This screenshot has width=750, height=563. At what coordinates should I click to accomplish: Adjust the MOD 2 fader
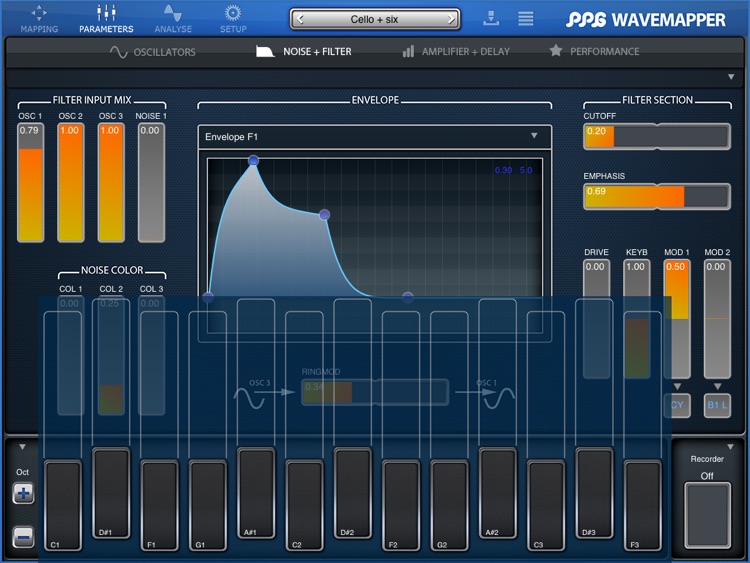pyautogui.click(x=717, y=319)
